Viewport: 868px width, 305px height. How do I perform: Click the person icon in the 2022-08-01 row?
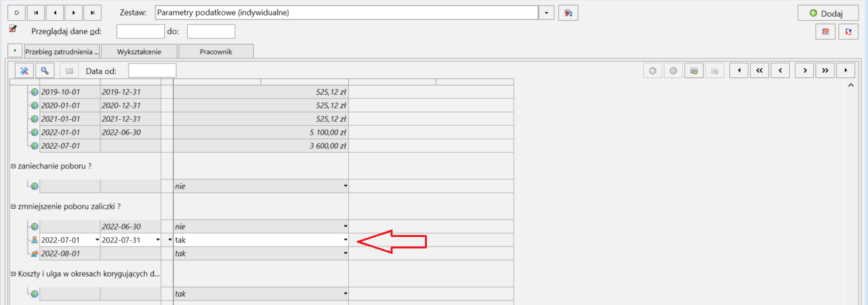click(x=34, y=253)
